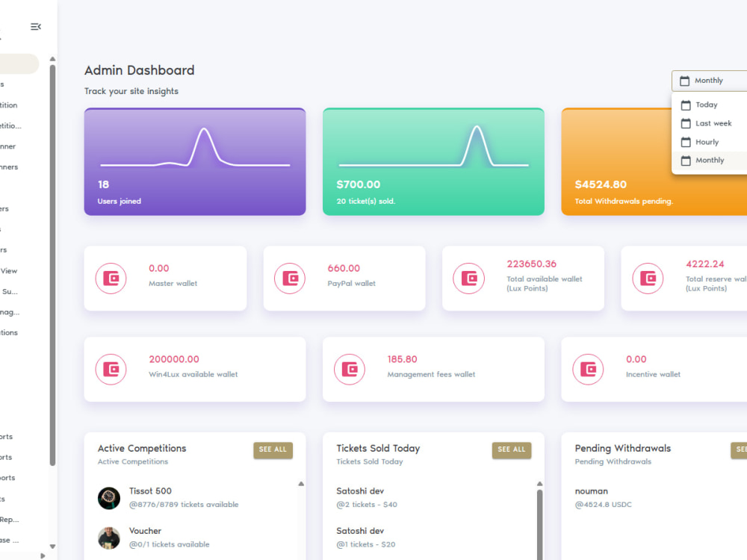Click Satoshi dev 1 tickets $20 entry
The width and height of the screenshot is (747, 560).
[x=366, y=538]
